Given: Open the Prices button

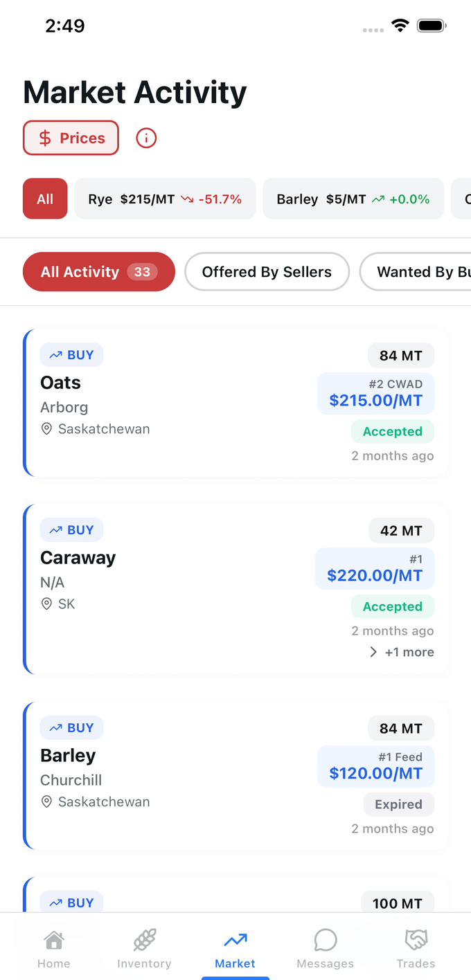Looking at the screenshot, I should [x=71, y=138].
